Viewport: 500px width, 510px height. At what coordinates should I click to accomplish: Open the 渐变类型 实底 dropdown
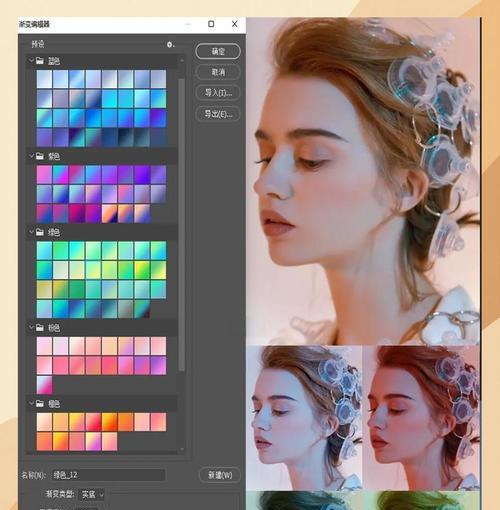pyautogui.click(x=92, y=494)
